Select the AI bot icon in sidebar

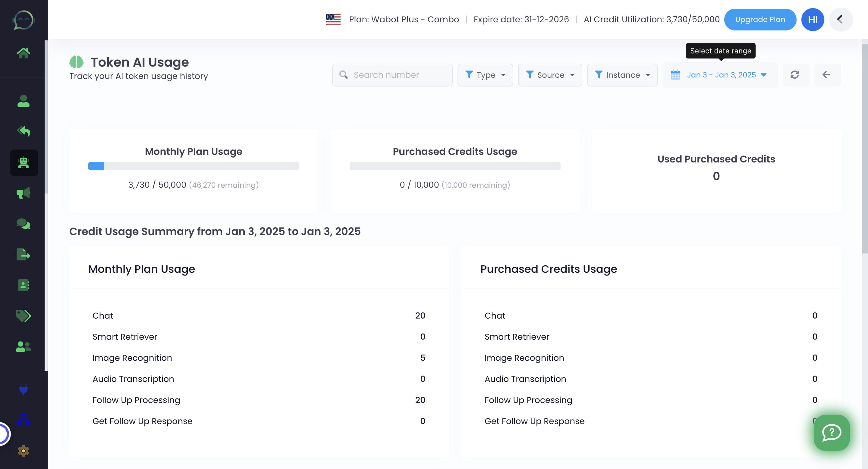[24, 163]
